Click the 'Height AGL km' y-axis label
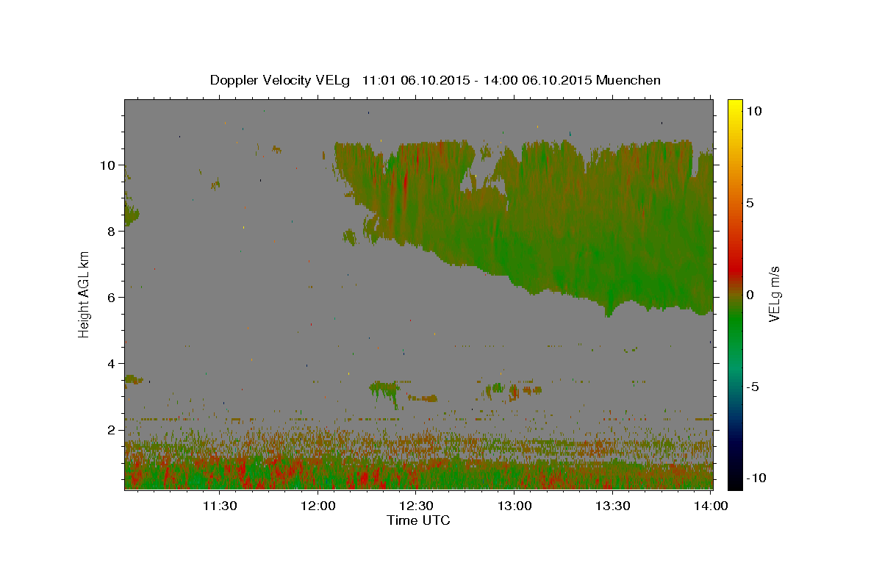The image size is (882, 588). pyautogui.click(x=85, y=294)
